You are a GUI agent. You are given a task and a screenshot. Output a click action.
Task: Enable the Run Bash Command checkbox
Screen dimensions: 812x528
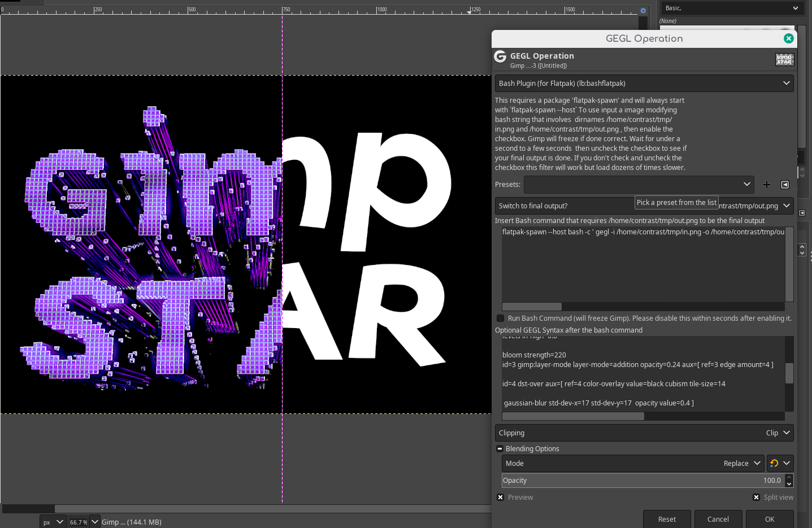[500, 318]
